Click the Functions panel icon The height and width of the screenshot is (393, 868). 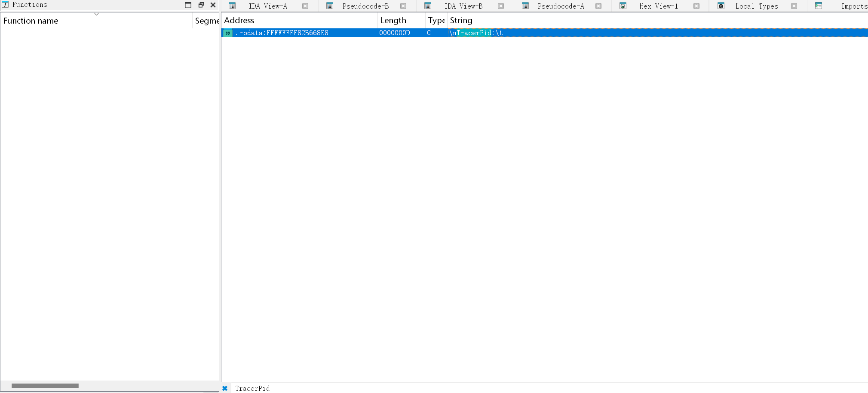tap(5, 5)
